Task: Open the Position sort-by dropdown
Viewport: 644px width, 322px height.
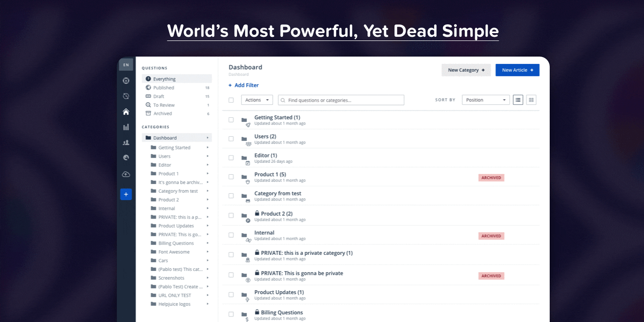Action: [x=486, y=100]
